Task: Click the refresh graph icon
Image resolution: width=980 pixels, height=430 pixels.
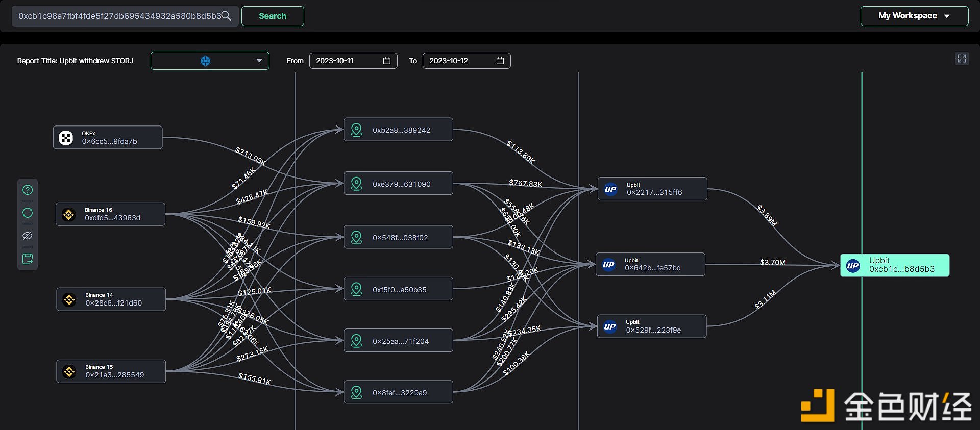Action: point(28,213)
